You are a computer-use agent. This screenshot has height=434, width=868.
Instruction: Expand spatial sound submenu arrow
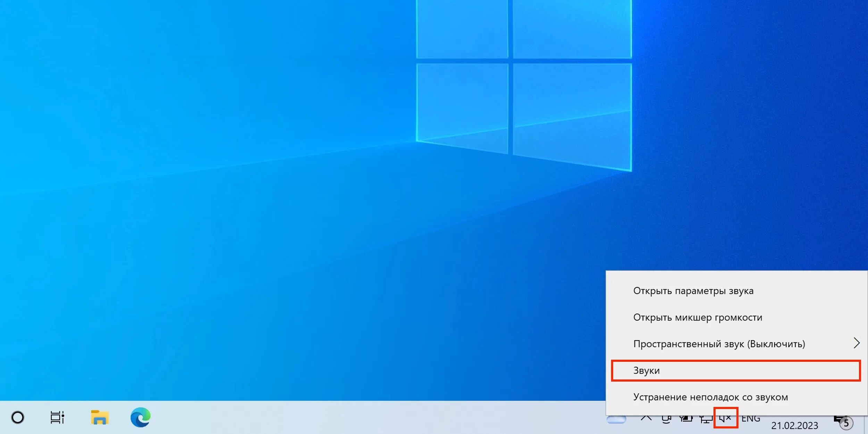[x=857, y=343]
